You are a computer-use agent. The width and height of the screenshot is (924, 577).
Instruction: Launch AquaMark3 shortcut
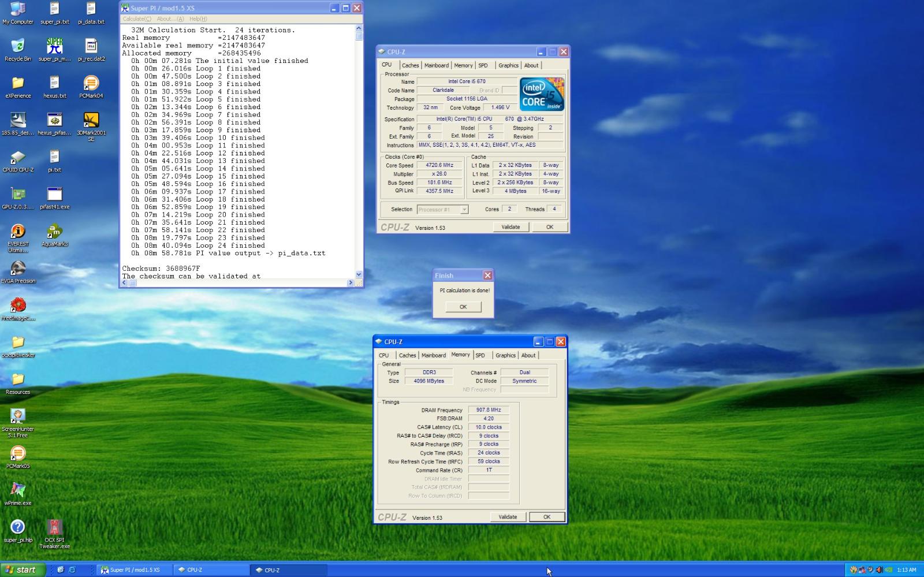click(55, 235)
